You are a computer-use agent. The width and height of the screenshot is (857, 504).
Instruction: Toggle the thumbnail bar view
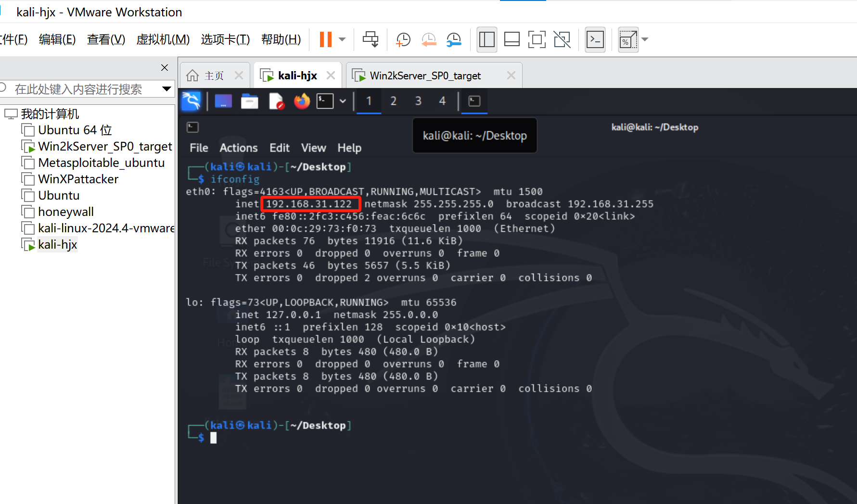pos(512,39)
